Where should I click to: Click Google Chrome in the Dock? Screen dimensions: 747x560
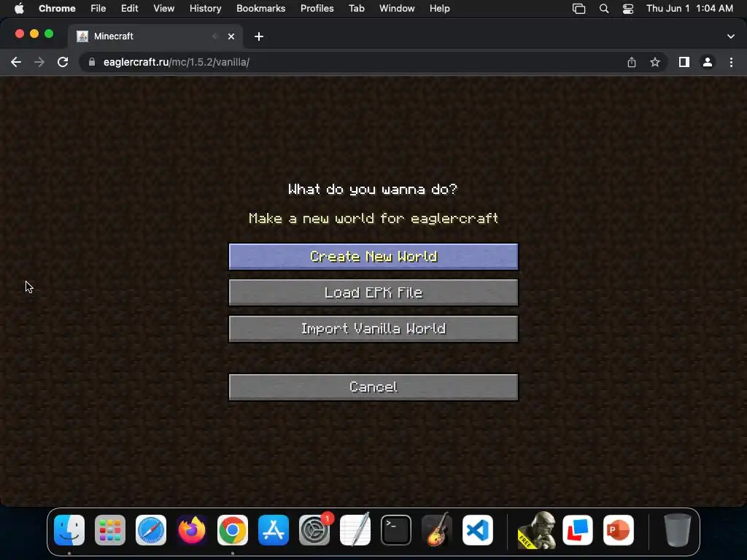pyautogui.click(x=233, y=530)
